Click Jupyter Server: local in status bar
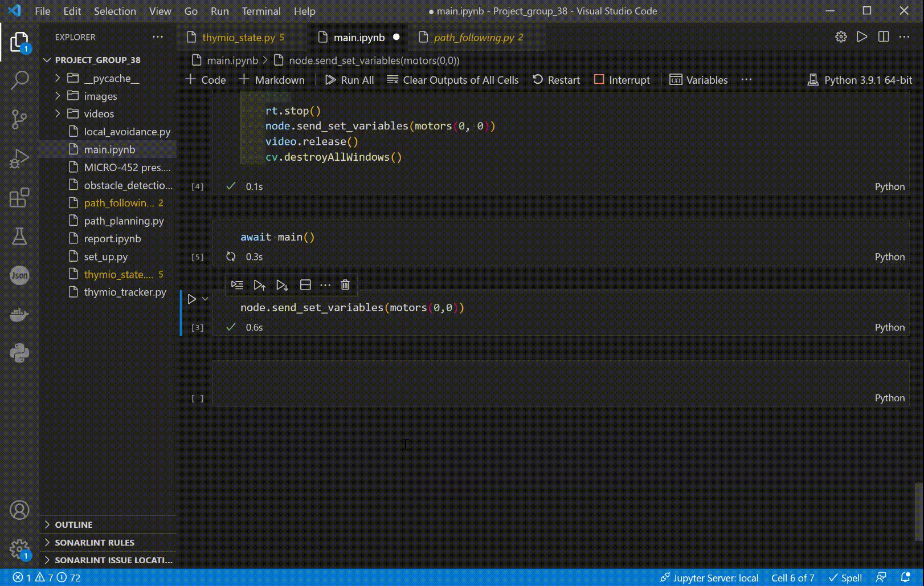924x586 pixels. tap(709, 577)
